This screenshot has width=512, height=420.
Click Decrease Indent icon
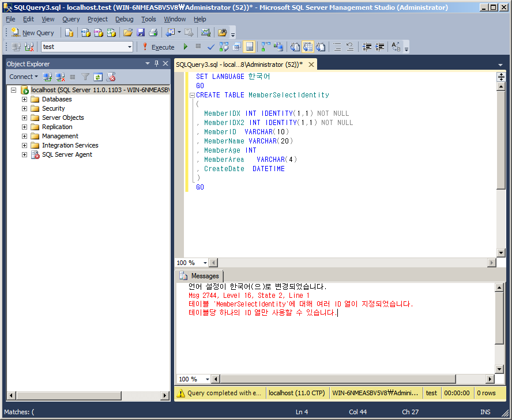367,47
